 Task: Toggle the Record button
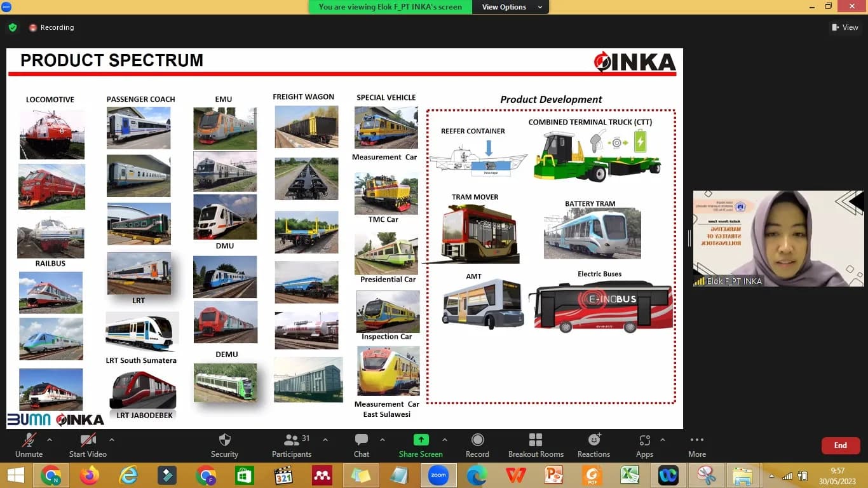[477, 445]
